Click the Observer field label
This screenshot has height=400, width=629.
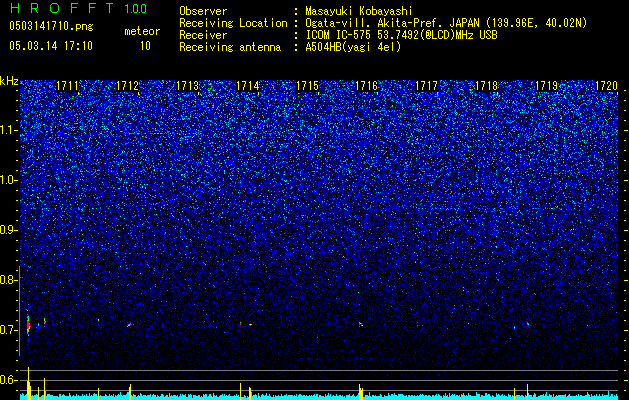click(x=203, y=11)
